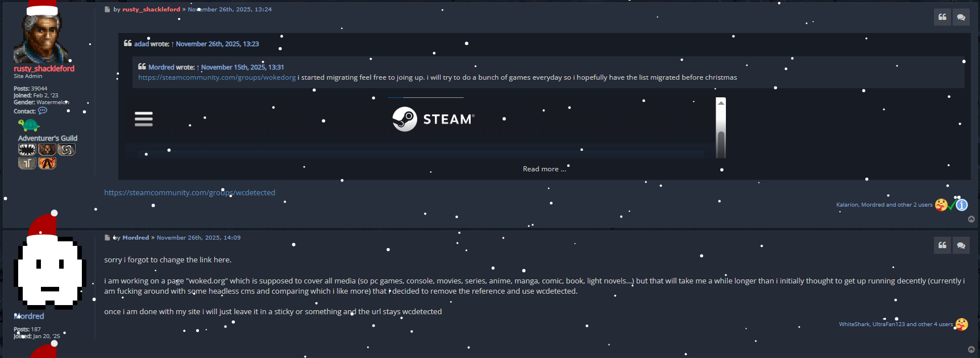Click the post document icon beside rusty_shackleford's byline

(107, 10)
